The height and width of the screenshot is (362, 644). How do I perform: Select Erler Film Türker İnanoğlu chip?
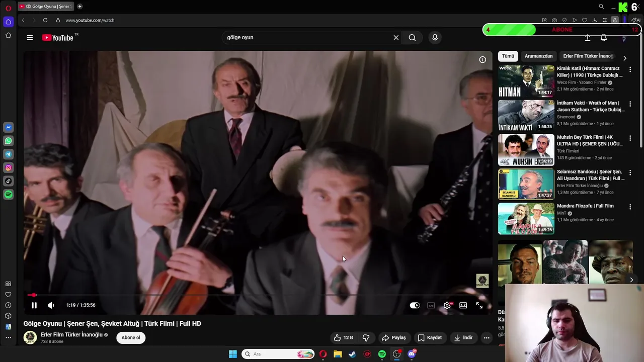pyautogui.click(x=588, y=56)
